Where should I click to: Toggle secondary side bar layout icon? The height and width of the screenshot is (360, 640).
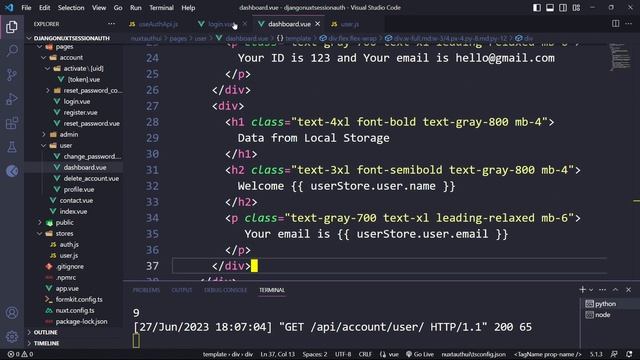coord(563,7)
